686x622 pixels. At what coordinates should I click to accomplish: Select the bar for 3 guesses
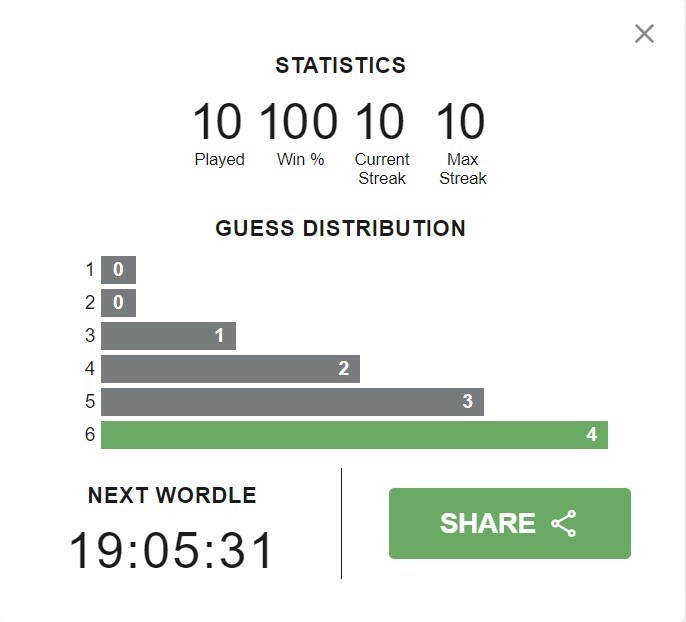coord(168,336)
